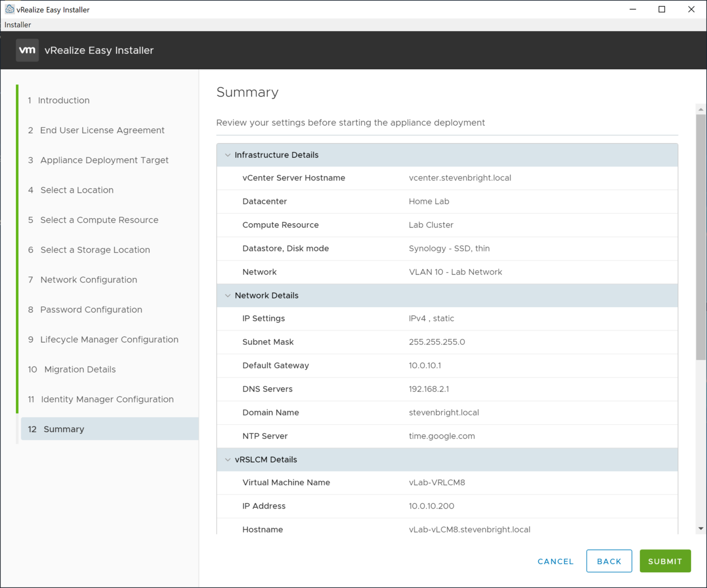Click the Back button
This screenshot has width=707, height=588.
pos(608,561)
